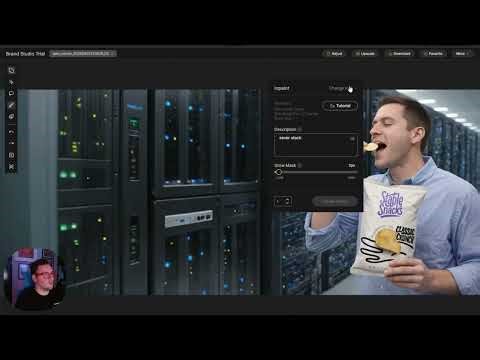Select the highlighted brush tool in left toolbar
The width and height of the screenshot is (480, 360).
pos(11,105)
